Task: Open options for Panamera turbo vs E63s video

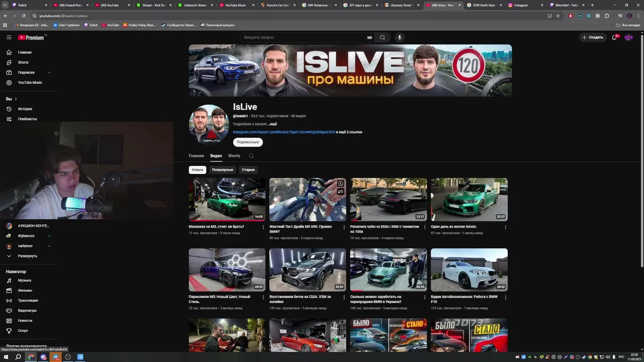Action: 425,227
